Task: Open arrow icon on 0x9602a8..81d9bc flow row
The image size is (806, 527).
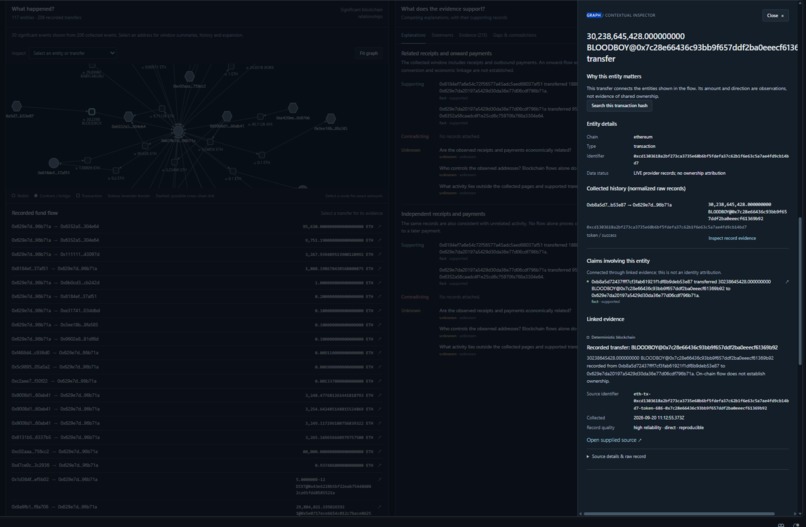Action: 379,339
